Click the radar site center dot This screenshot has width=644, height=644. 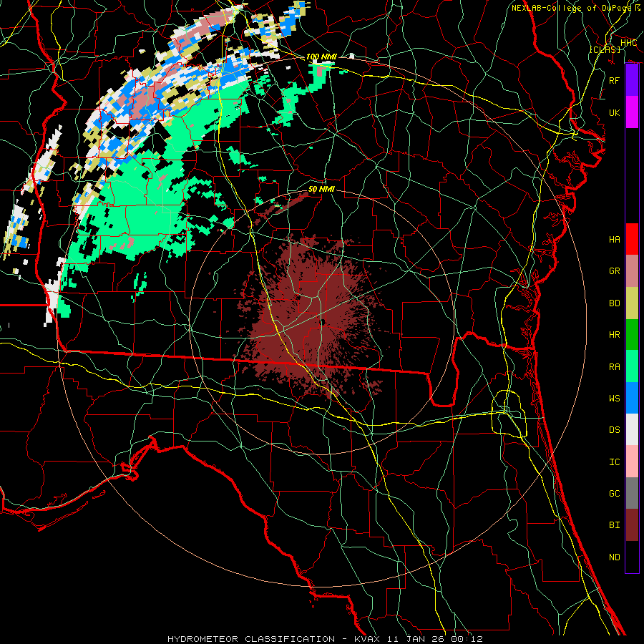tap(323, 322)
